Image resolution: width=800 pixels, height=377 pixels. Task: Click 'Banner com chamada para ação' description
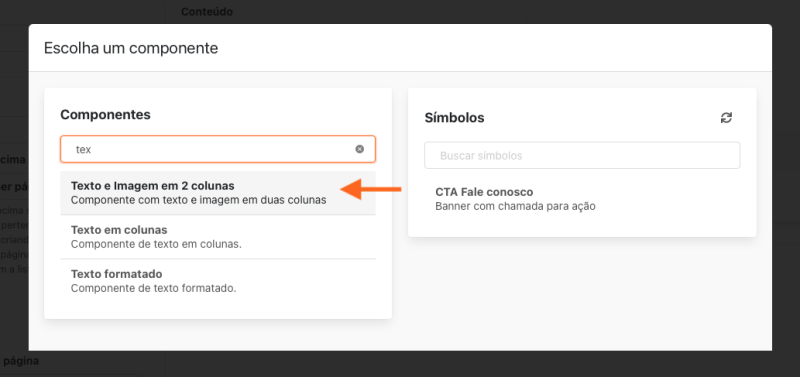point(515,207)
